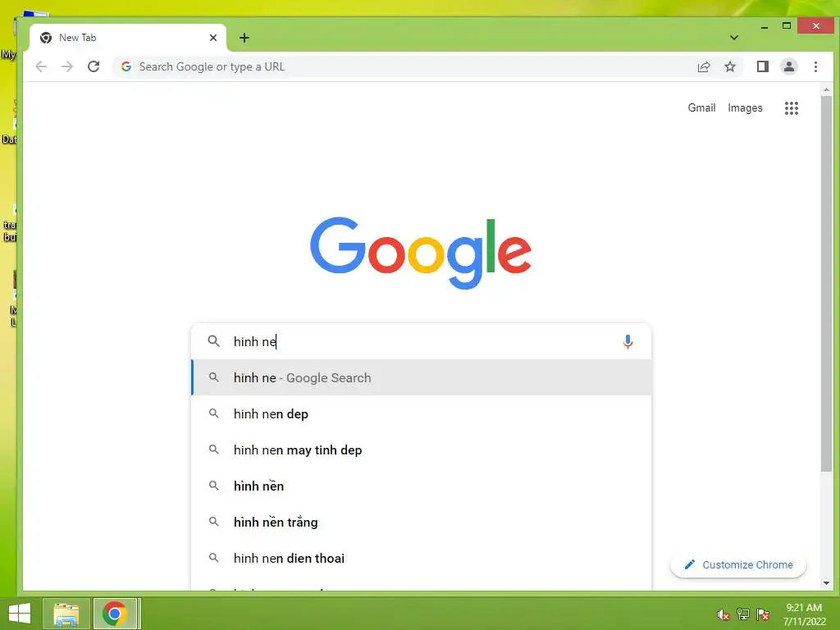This screenshot has width=840, height=630.
Task: Click the Google icon in address bar
Action: (126, 66)
